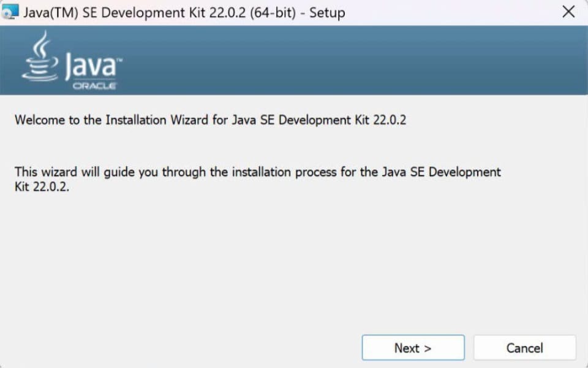Click the steam swirl above the coffee cup

pyautogui.click(x=42, y=43)
